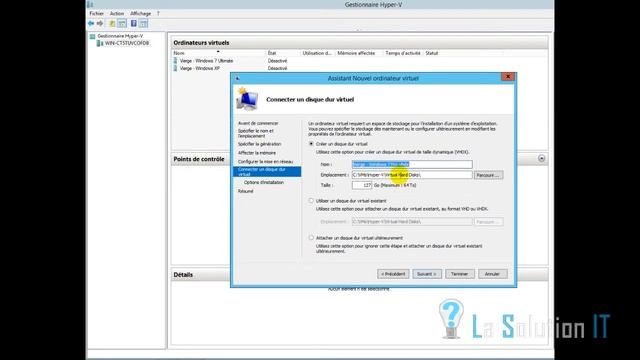Sort by the Temps d'activité column header
The width and height of the screenshot is (640, 360).
point(403,53)
